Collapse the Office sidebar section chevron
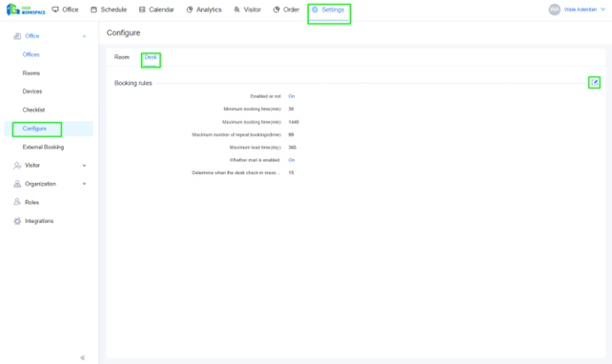The image size is (612, 364). [84, 36]
